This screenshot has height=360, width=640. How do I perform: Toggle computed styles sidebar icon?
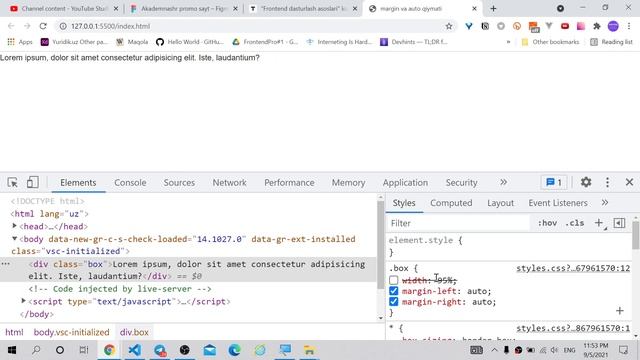pos(619,223)
